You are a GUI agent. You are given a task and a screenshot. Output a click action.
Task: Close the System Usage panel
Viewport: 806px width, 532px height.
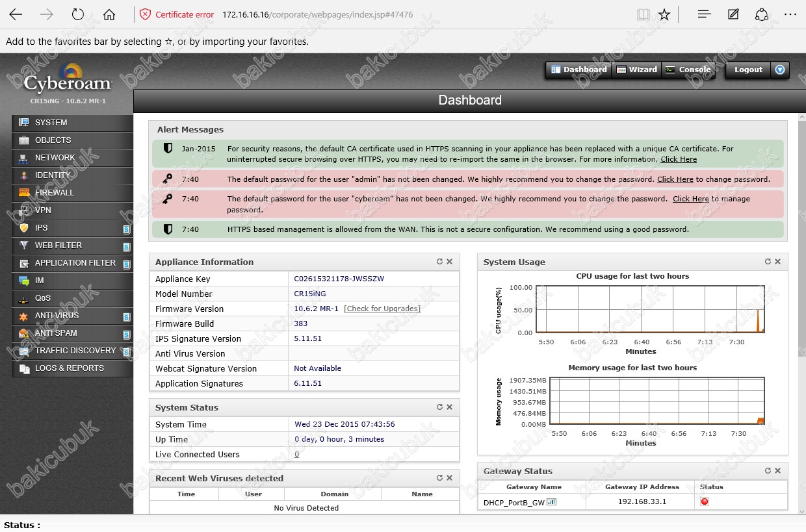pyautogui.click(x=778, y=261)
